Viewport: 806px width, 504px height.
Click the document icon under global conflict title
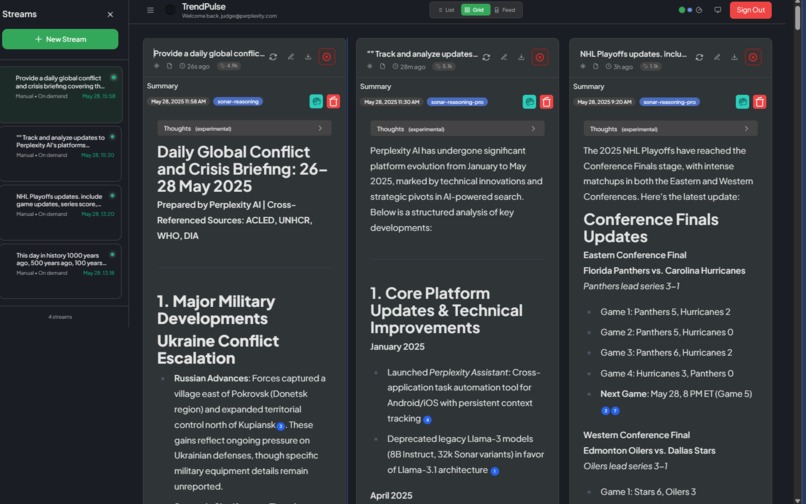[x=169, y=66]
